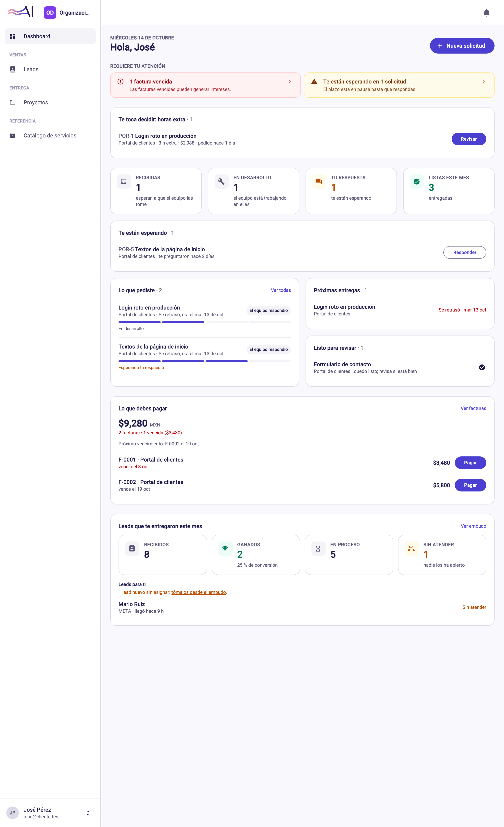
Task: Open Catálogo de servicios in the sidebar
Action: click(x=50, y=136)
